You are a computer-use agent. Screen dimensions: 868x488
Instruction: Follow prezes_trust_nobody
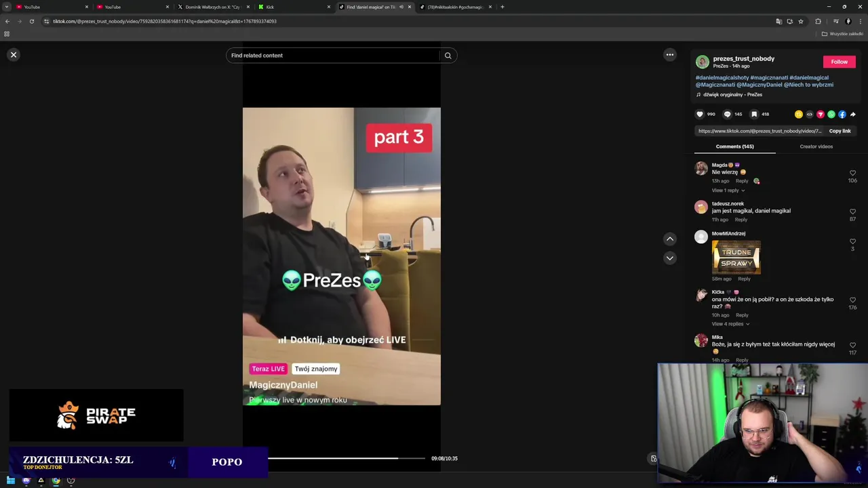click(839, 62)
